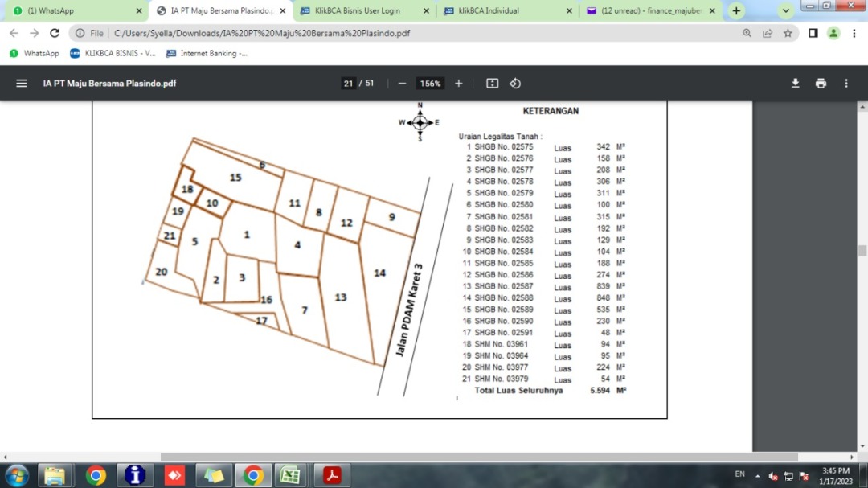Open the PDF viewer more actions menu
This screenshot has width=868, height=488.
[x=845, y=84]
